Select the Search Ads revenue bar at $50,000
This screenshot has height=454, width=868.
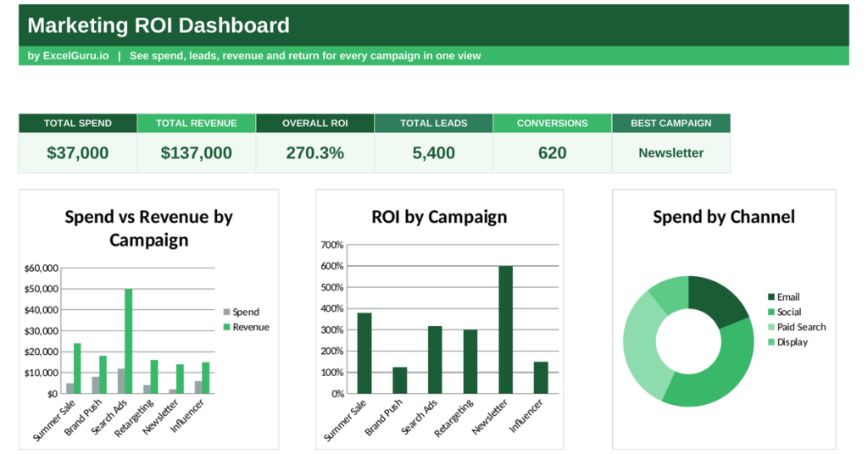[129, 341]
